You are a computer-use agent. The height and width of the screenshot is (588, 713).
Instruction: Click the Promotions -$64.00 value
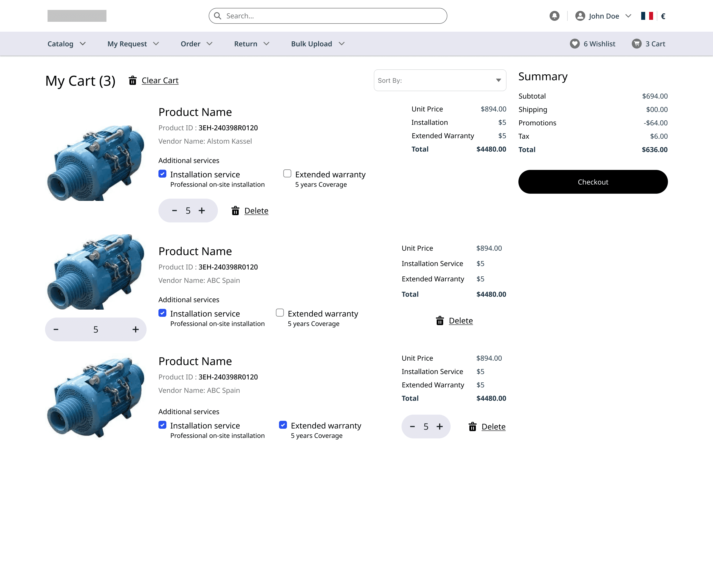(656, 123)
